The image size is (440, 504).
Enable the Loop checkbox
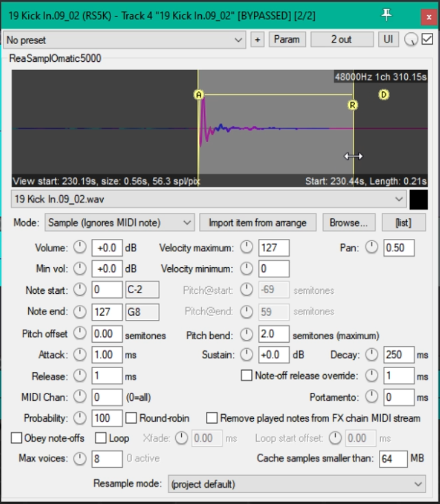(x=101, y=438)
